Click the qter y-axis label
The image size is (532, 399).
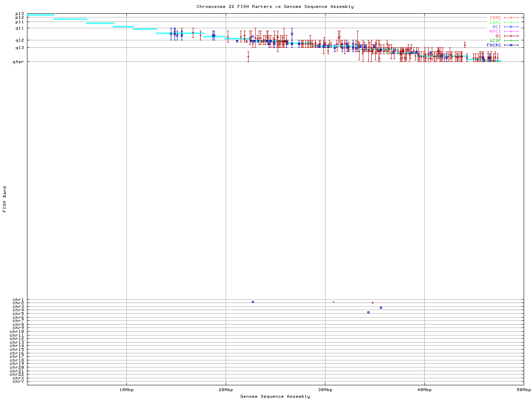[19, 62]
